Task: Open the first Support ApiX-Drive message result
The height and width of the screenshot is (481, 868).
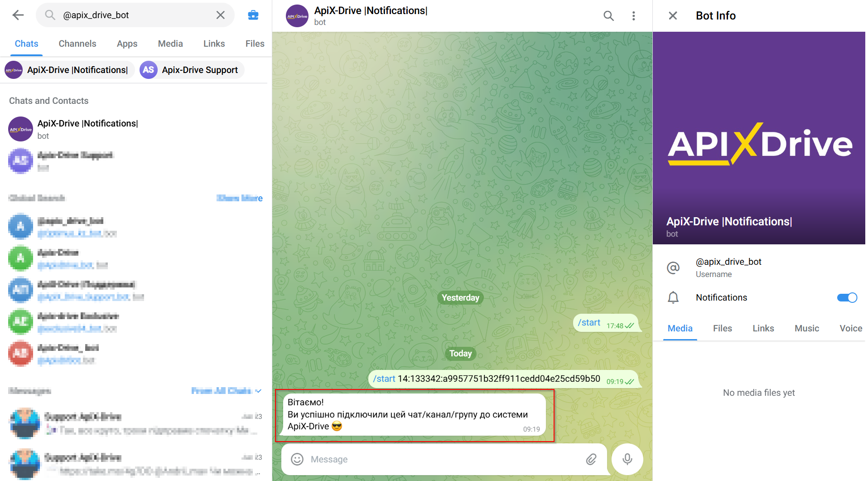Action: coord(136,423)
